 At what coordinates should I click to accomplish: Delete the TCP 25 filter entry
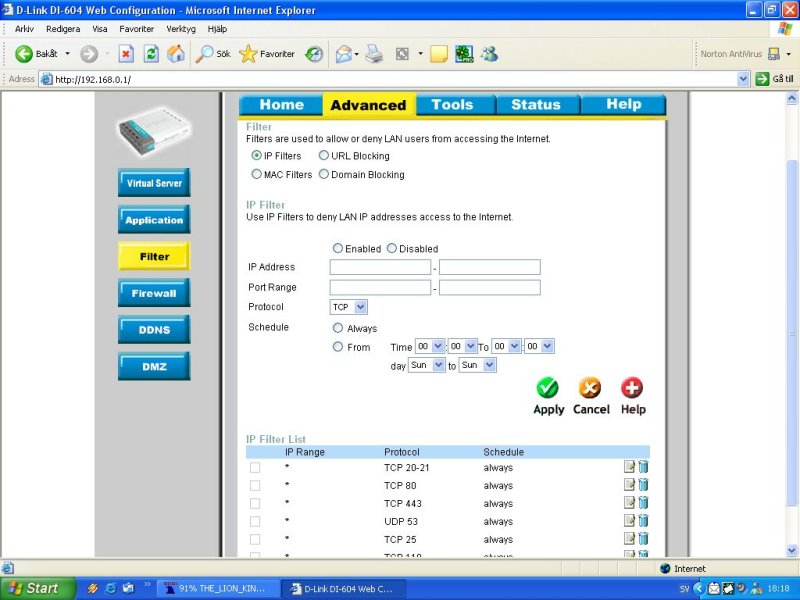coord(643,538)
